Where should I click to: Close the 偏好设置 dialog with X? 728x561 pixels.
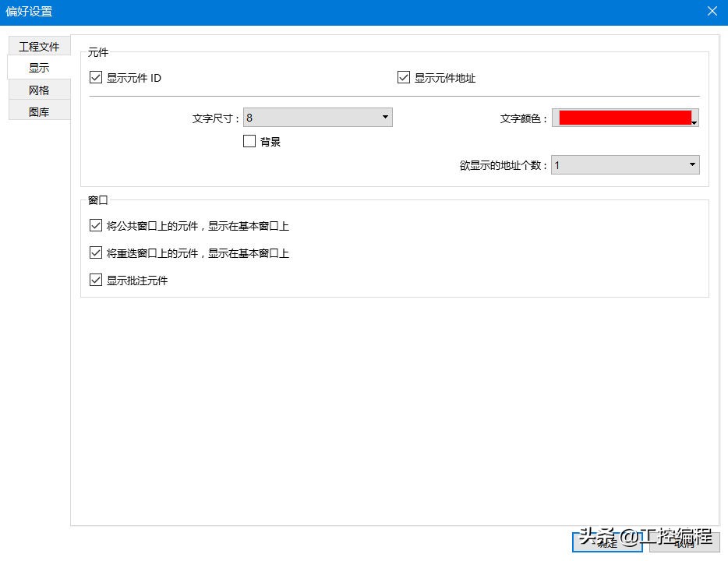click(712, 11)
